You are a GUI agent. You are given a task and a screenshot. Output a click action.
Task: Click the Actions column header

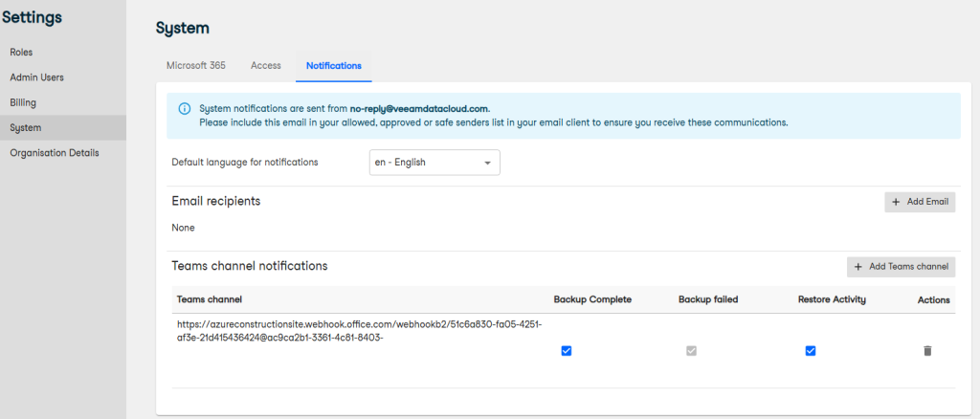(934, 299)
